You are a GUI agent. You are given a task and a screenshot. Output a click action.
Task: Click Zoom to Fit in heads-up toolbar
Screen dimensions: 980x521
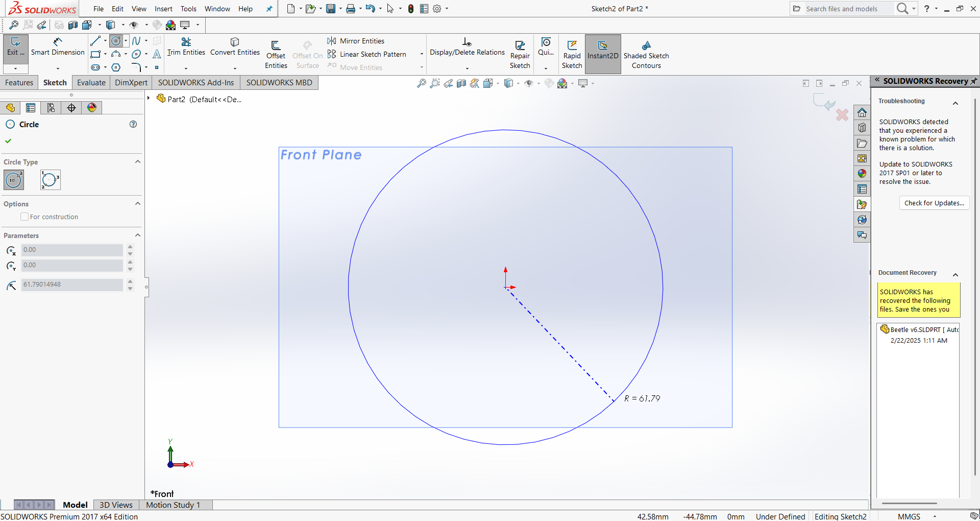click(x=422, y=83)
